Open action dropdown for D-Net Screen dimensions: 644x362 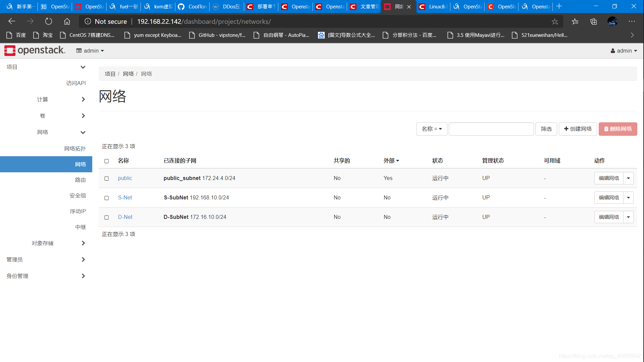pyautogui.click(x=629, y=217)
